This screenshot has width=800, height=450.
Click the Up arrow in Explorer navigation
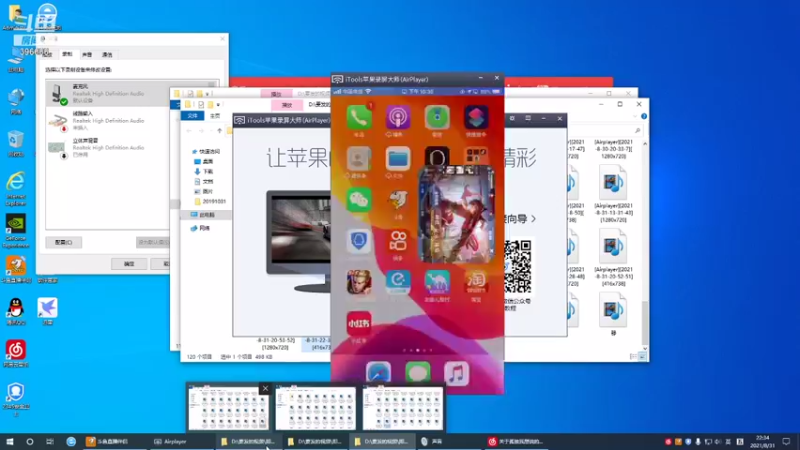coord(219,131)
